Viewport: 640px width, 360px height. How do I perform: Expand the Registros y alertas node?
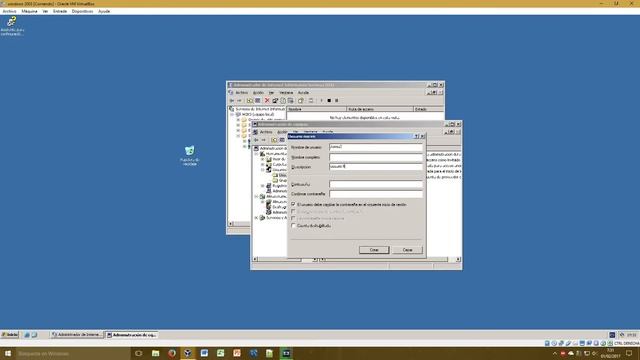(x=263, y=186)
